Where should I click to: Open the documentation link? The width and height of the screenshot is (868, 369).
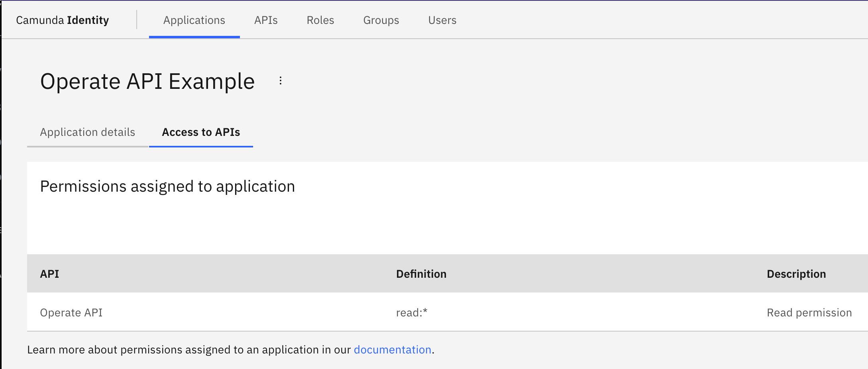pyautogui.click(x=393, y=349)
